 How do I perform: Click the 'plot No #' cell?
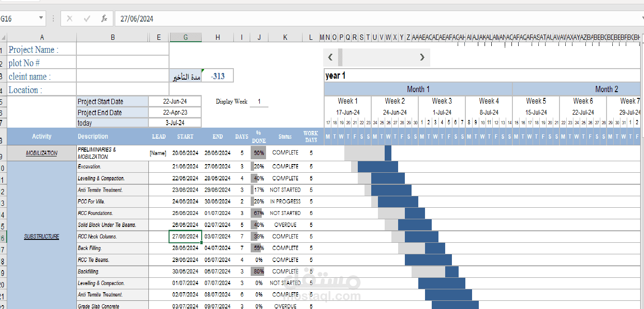tap(42, 63)
